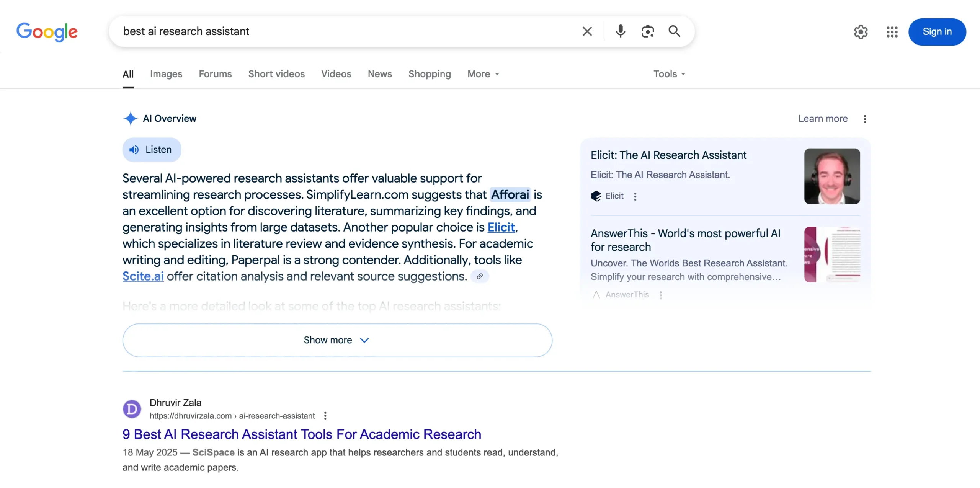
Task: Click the Elicit source logo icon
Action: 596,196
